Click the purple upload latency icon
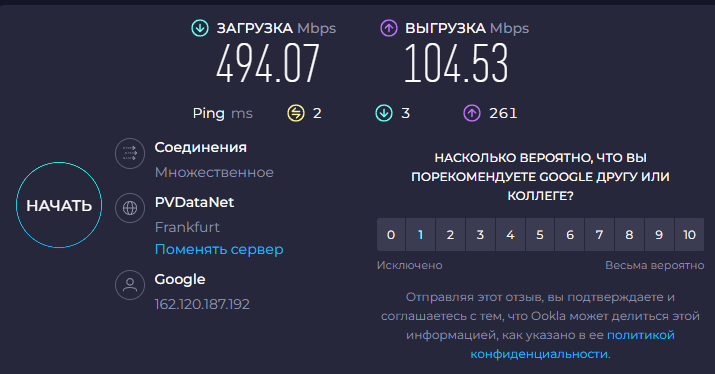The image size is (715, 374). [x=472, y=113]
